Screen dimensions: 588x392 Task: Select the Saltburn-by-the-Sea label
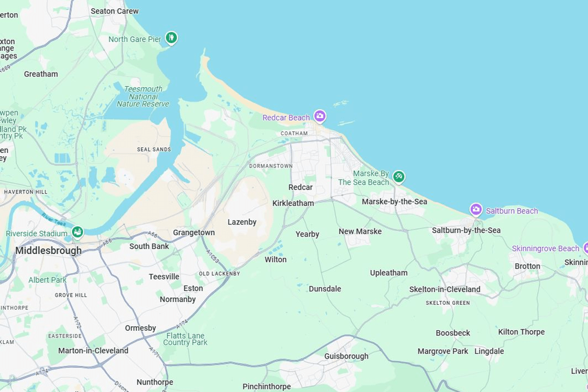466,230
